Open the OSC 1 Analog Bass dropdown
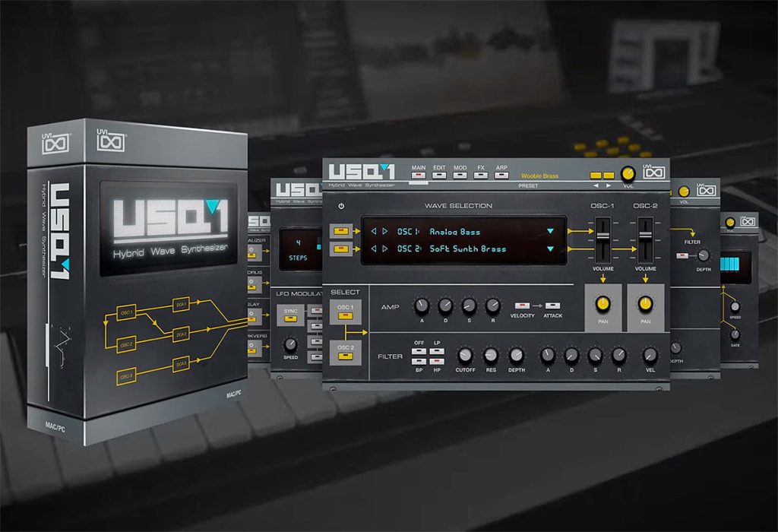This screenshot has height=532, width=778. tap(550, 231)
